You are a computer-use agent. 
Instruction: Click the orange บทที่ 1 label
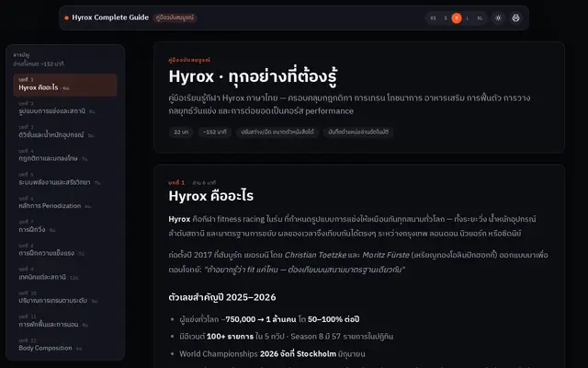tap(176, 182)
